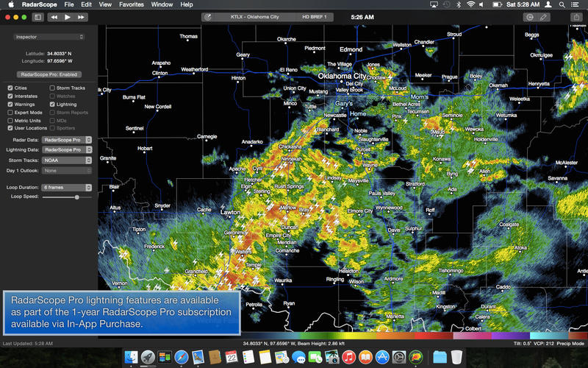This screenshot has height=368, width=588.
Task: Play the radar loop animation
Action: click(67, 16)
